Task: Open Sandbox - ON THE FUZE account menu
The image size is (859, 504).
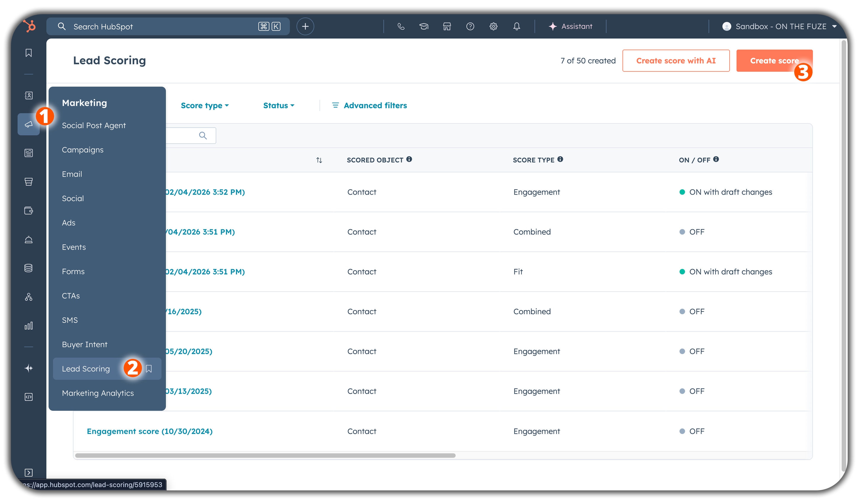Action: point(780,26)
